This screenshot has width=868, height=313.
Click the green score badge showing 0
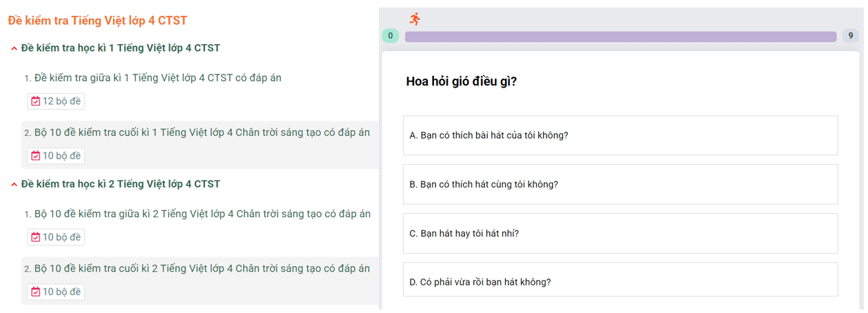(x=391, y=36)
